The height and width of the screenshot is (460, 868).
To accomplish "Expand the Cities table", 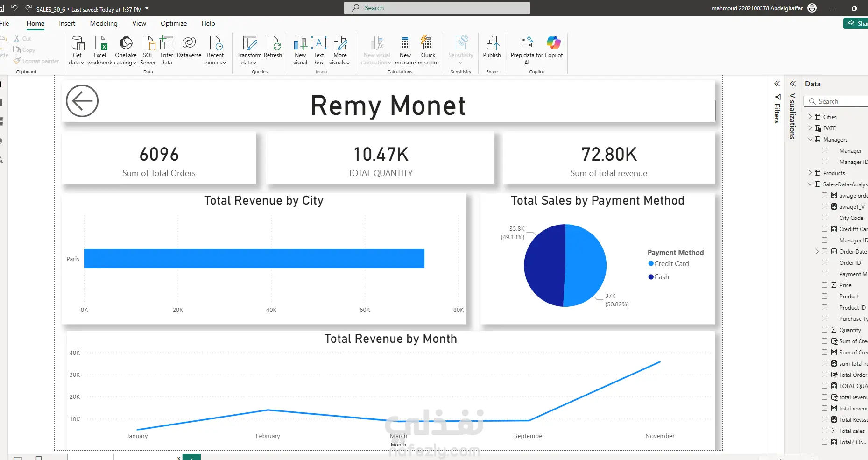I will click(x=810, y=117).
